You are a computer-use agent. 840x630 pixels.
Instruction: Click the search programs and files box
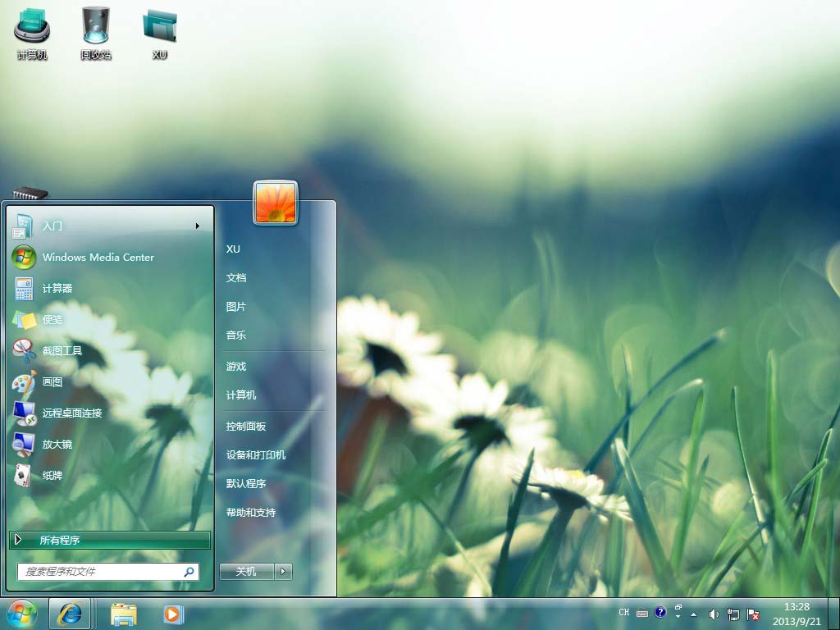click(100, 571)
